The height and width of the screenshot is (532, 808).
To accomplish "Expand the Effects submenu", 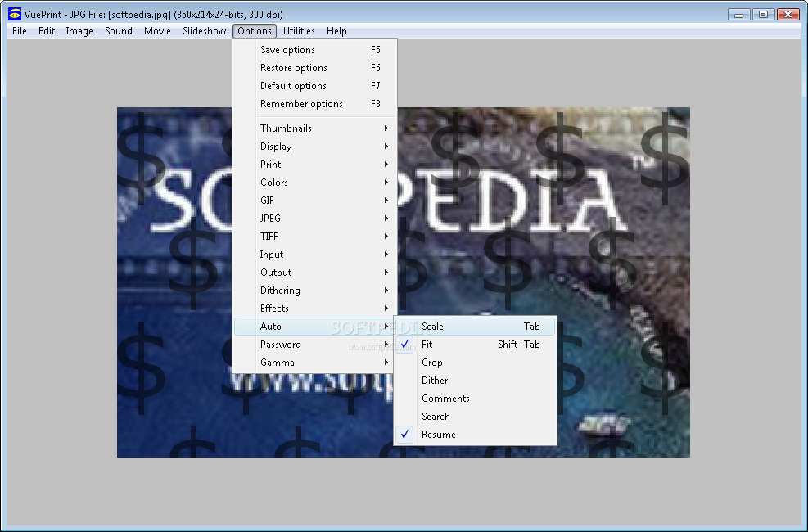I will [x=315, y=309].
